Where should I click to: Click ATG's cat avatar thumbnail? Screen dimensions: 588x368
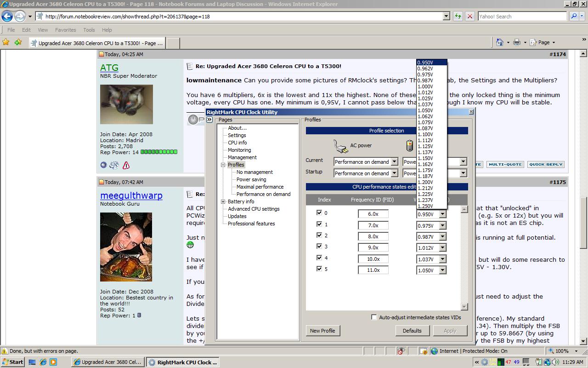[126, 104]
